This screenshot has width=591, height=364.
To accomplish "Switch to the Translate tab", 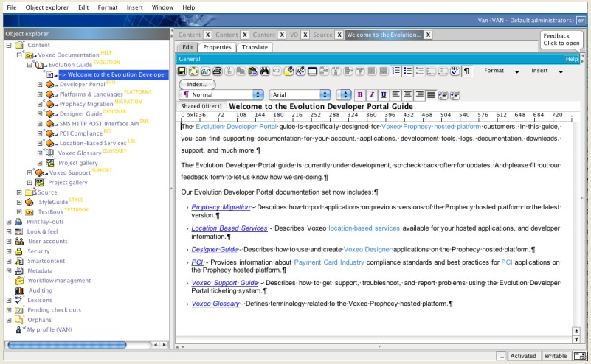I will pos(255,47).
